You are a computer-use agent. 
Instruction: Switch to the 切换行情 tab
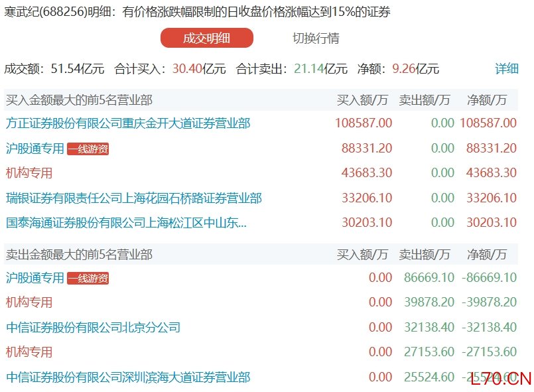coord(316,38)
